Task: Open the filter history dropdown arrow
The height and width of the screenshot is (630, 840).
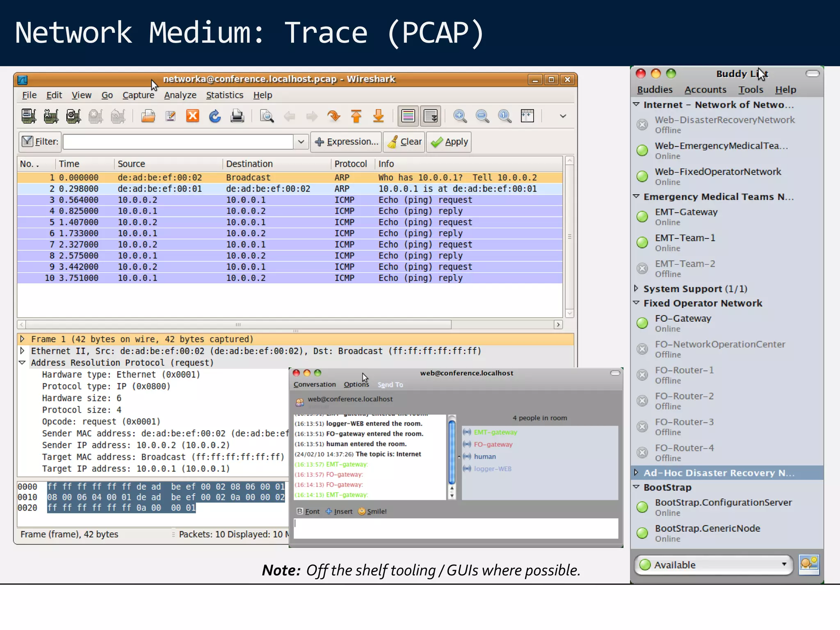Action: pyautogui.click(x=301, y=142)
